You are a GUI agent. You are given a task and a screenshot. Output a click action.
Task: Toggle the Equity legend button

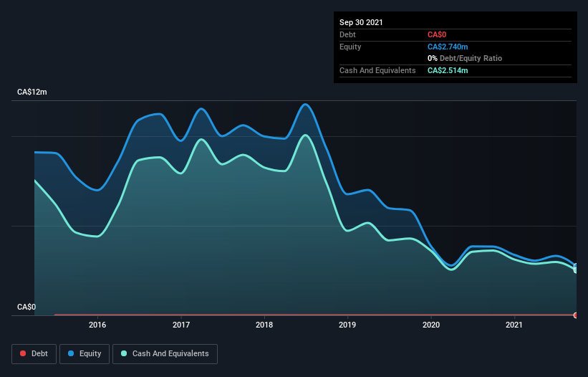click(85, 354)
